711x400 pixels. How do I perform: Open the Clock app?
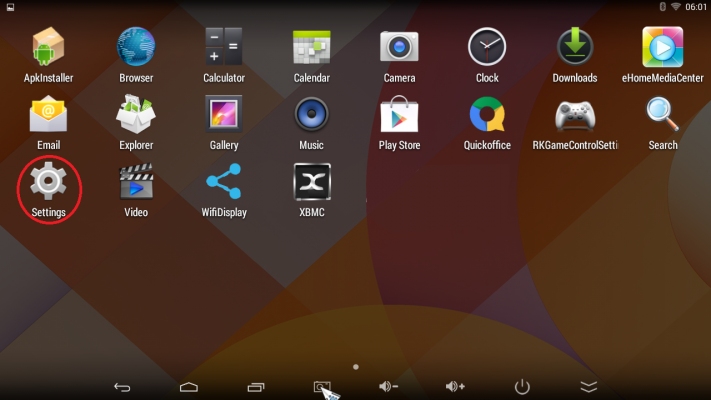point(487,54)
